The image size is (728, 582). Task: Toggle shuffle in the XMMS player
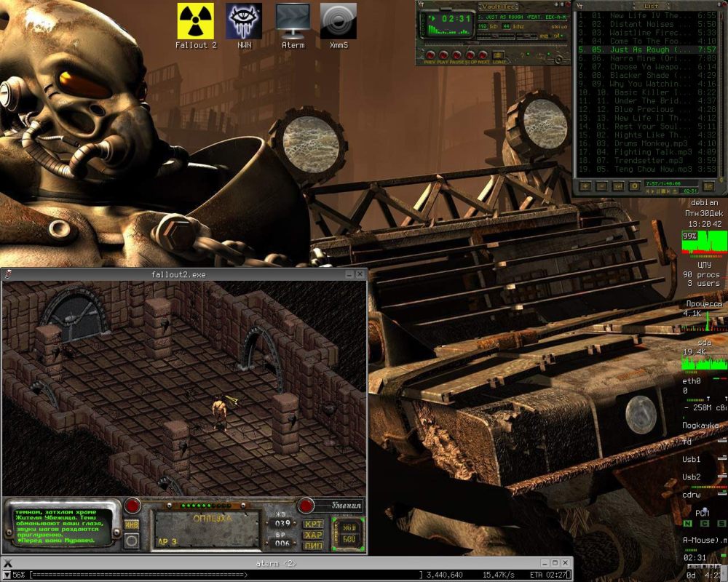point(525,55)
